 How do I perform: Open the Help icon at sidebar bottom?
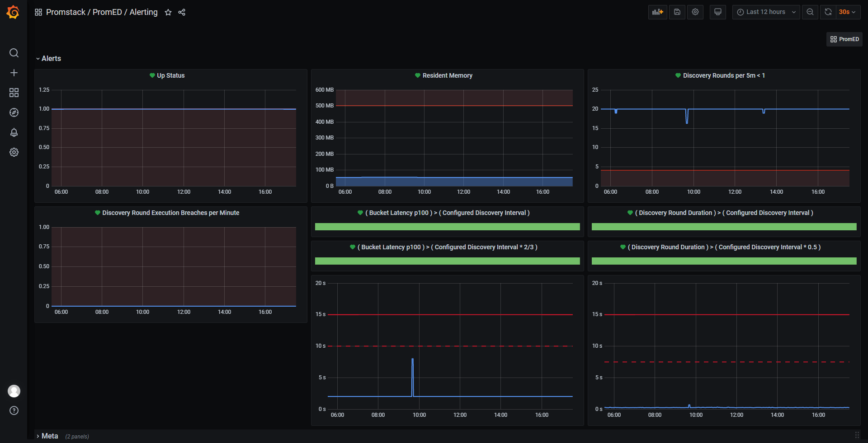pos(14,410)
